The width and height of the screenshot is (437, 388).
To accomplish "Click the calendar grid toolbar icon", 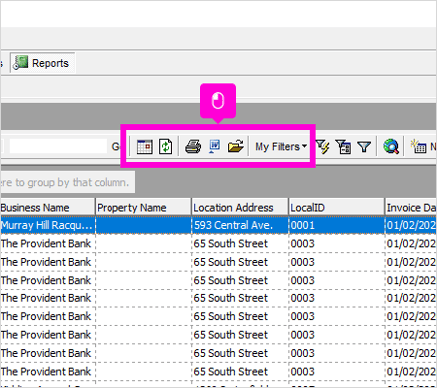I will pyautogui.click(x=144, y=147).
